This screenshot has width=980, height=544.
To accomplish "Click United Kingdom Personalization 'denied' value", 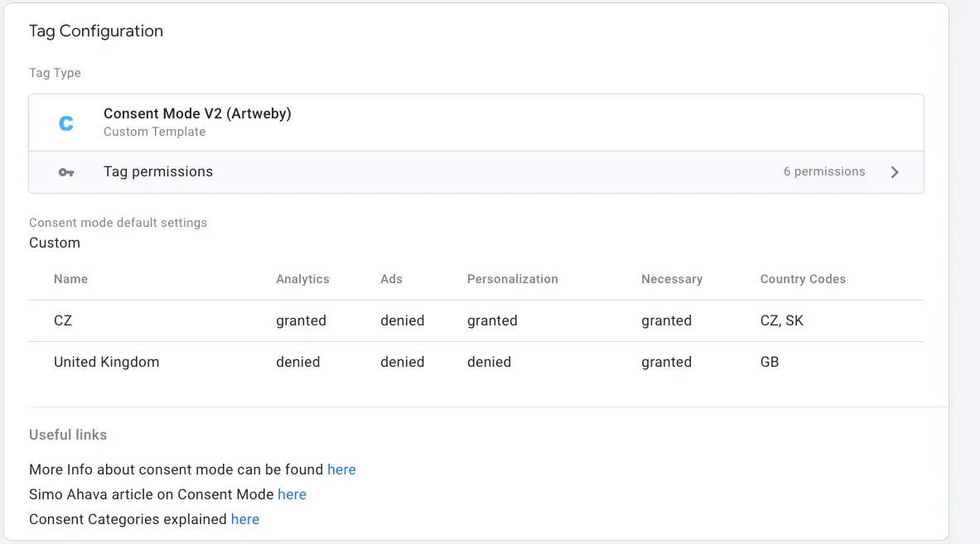I will tap(490, 362).
